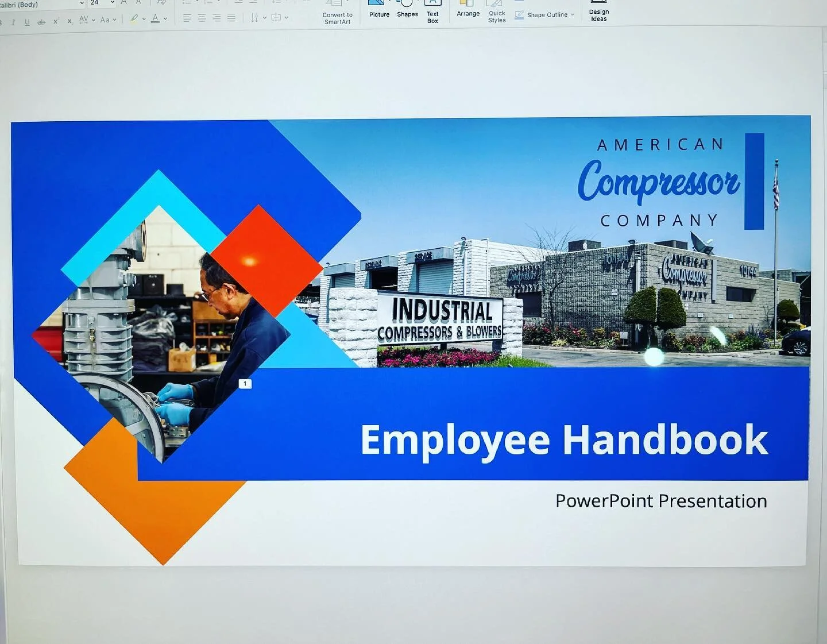Apply the text highlight pen

click(x=134, y=18)
